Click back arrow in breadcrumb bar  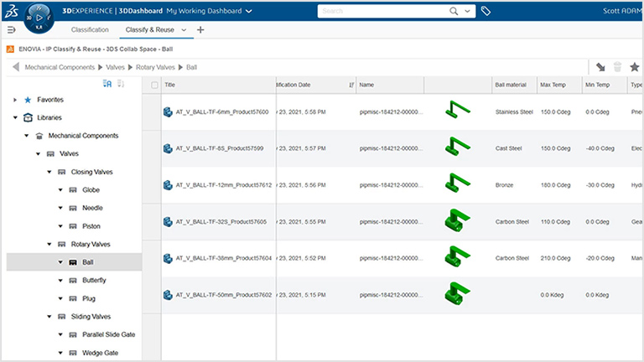coord(14,66)
